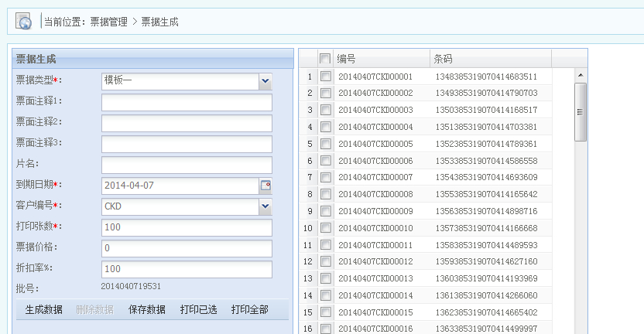The image size is (644, 334).
Task: Open the calendar picker for 到期日期
Action: (x=265, y=186)
